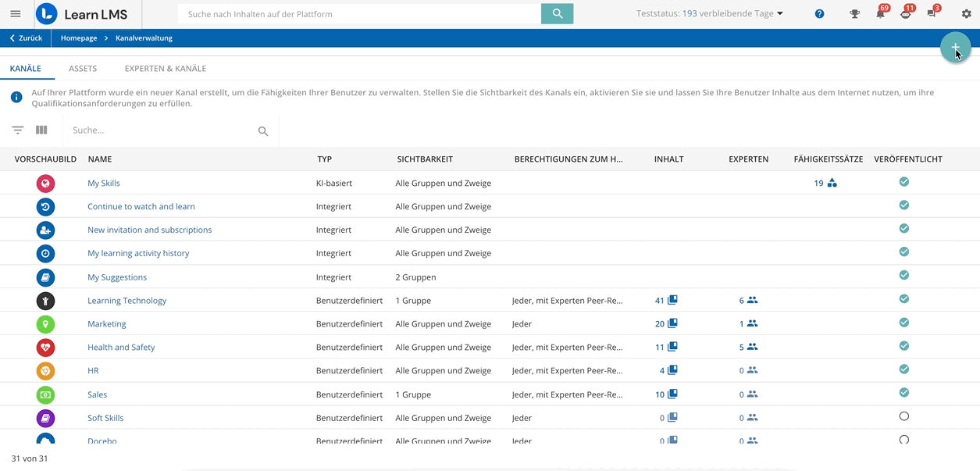
Task: Click the Zurück back button
Action: coord(26,38)
